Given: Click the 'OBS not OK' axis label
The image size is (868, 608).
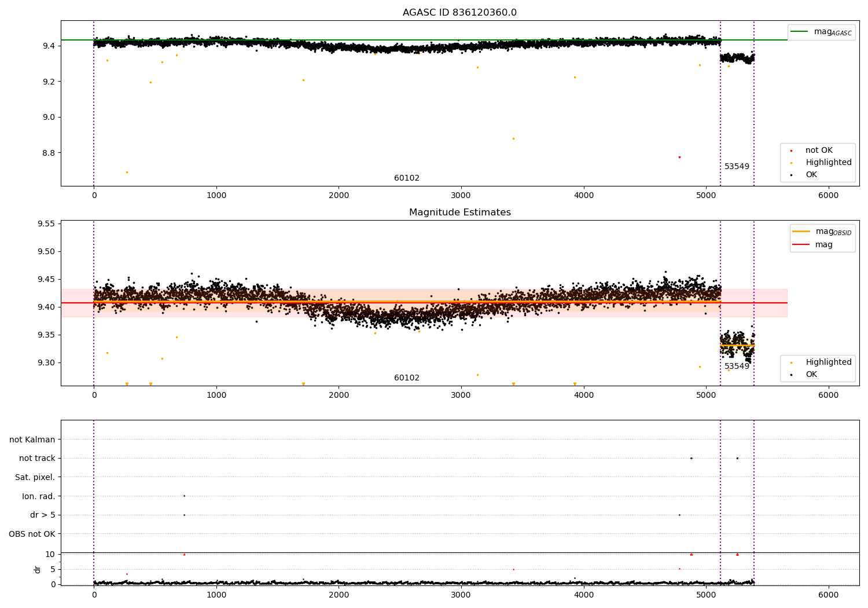Looking at the screenshot, I should pyautogui.click(x=32, y=534).
